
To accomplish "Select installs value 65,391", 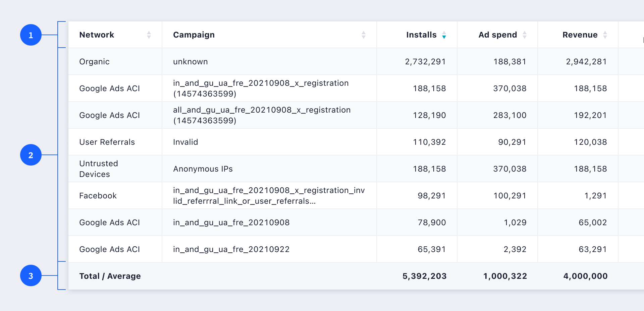I will click(x=432, y=249).
